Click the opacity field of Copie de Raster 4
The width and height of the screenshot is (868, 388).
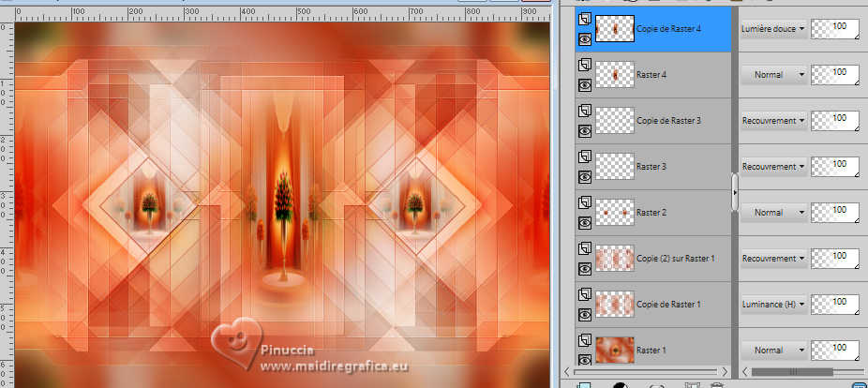835,29
